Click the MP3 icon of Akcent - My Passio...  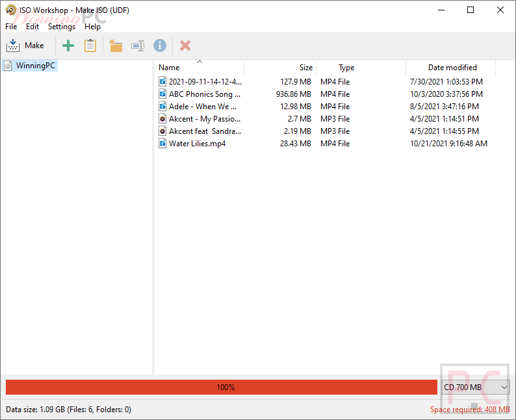point(162,119)
